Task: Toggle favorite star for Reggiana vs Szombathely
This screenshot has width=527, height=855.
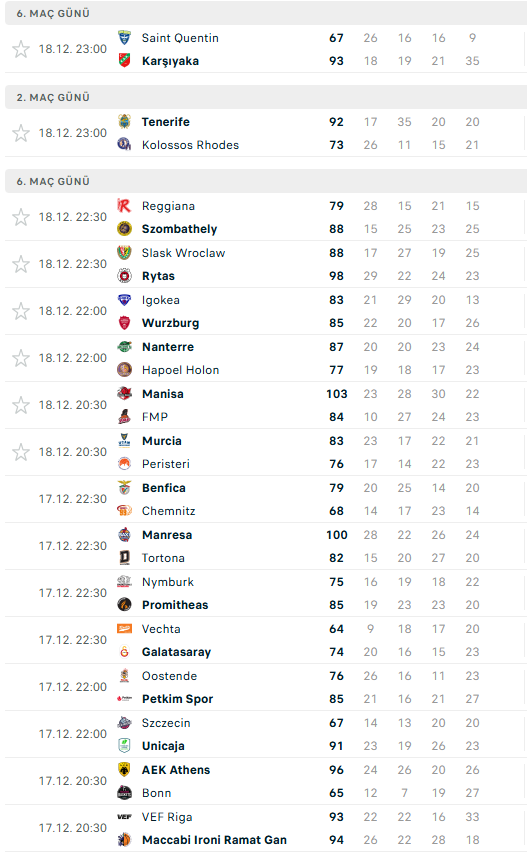Action: (x=21, y=217)
